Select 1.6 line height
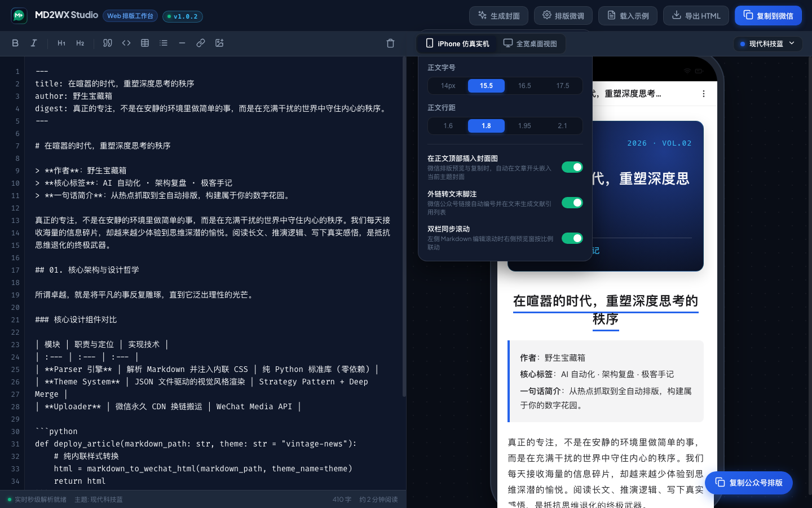812x508 pixels. [x=448, y=126]
